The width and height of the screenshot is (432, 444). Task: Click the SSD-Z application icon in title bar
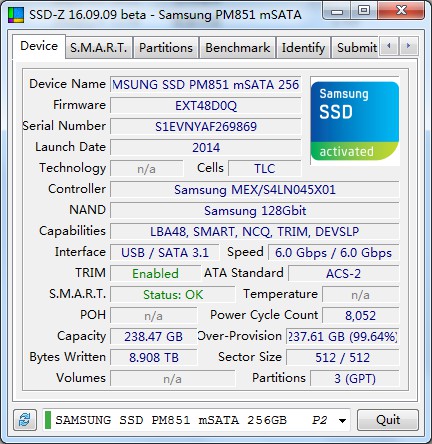click(16, 15)
